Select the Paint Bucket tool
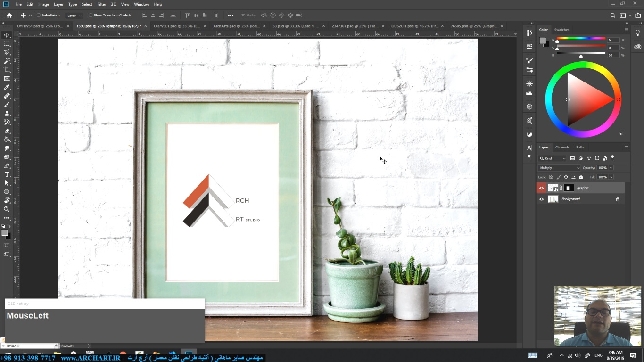This screenshot has width=644, height=362. (x=7, y=140)
